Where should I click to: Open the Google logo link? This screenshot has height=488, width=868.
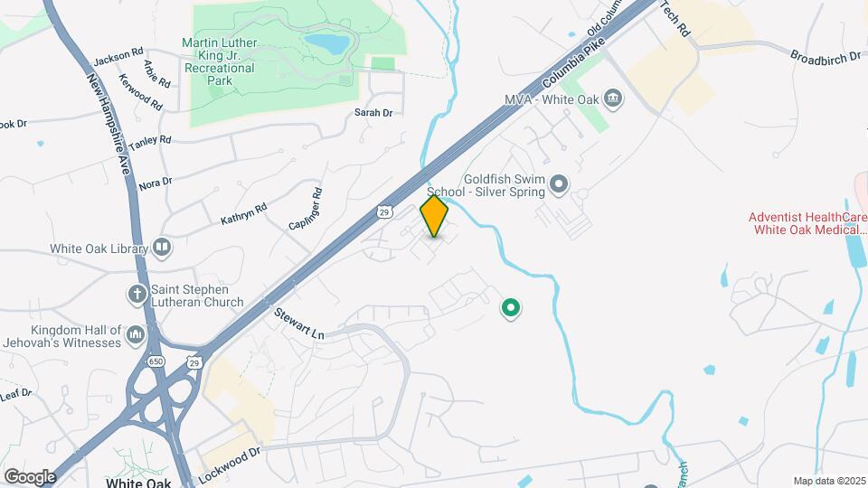click(30, 477)
